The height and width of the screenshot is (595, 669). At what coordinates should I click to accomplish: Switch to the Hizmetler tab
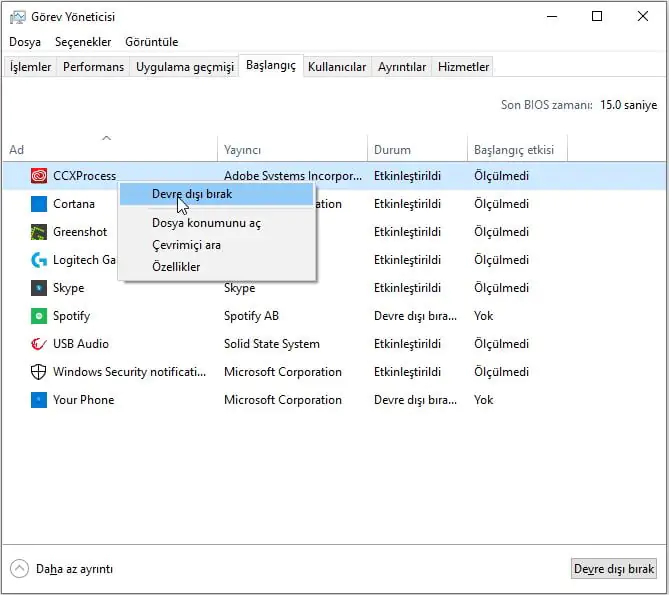[463, 67]
